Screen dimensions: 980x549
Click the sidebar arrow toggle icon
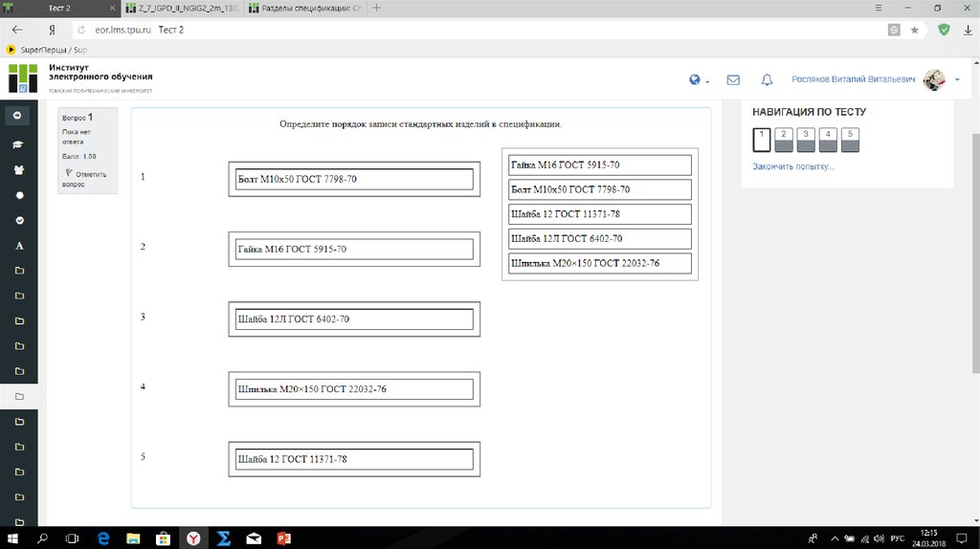pyautogui.click(x=17, y=116)
